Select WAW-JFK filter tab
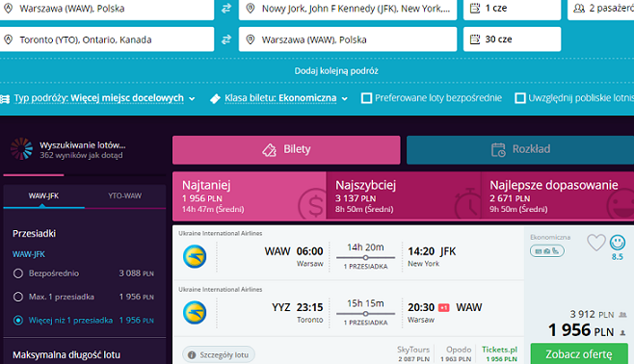Screen dimensions: 634x364 click(x=43, y=195)
